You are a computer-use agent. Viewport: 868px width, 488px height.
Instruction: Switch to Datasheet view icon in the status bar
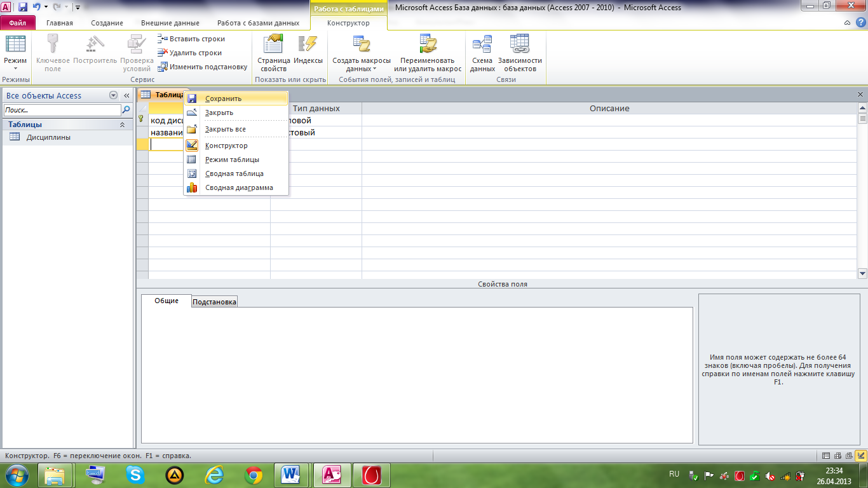point(826,456)
